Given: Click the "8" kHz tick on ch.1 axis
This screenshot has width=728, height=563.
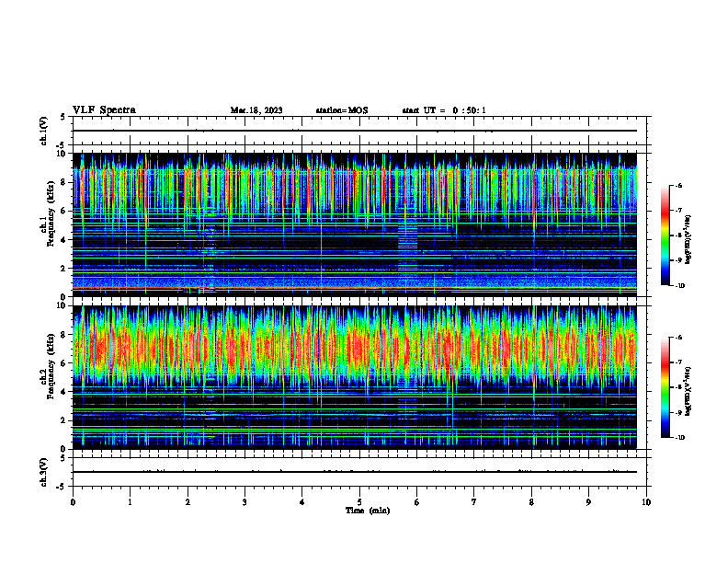Looking at the screenshot, I should click(64, 182).
